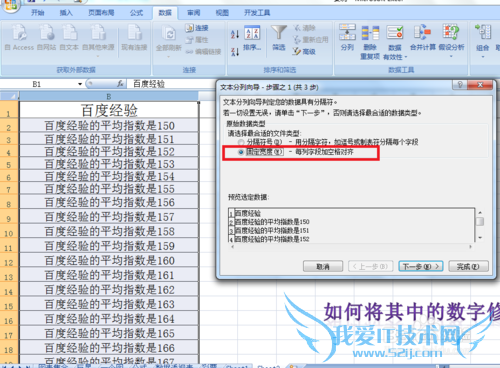Click cell with 百度经验的平均指数是166
500x368 pixels.
click(109, 348)
